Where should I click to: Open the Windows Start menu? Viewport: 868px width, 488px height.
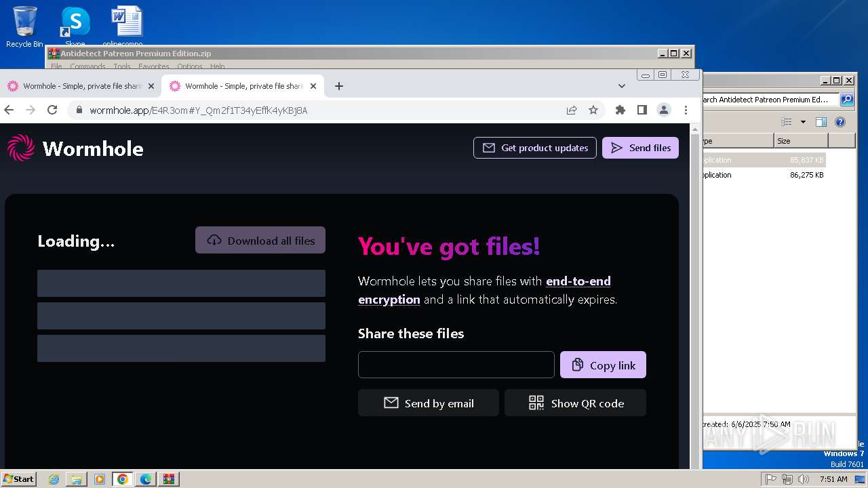tap(18, 479)
